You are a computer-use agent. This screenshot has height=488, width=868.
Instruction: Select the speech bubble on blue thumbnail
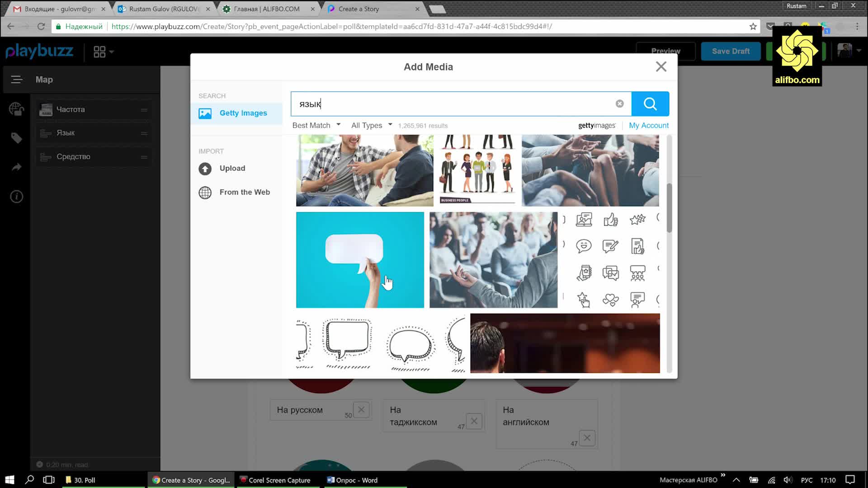[x=360, y=260]
